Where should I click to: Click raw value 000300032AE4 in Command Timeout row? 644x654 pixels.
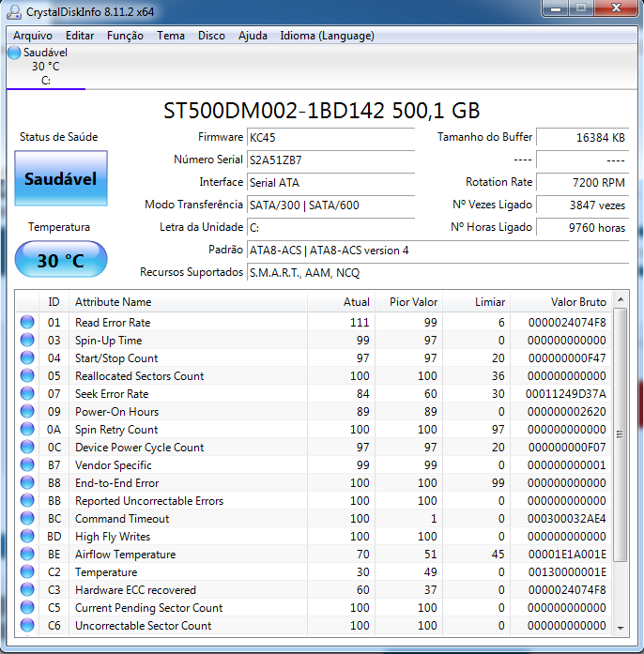566,519
